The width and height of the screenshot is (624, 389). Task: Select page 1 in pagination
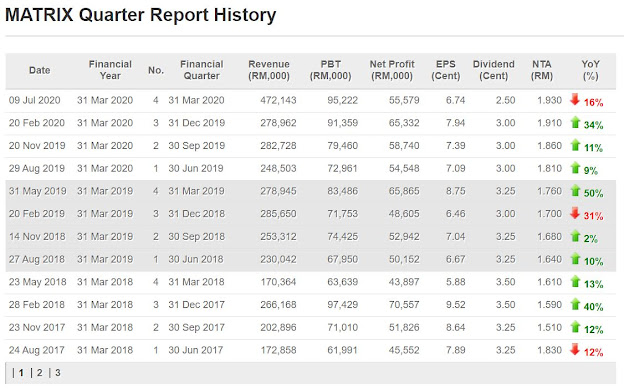click(21, 373)
